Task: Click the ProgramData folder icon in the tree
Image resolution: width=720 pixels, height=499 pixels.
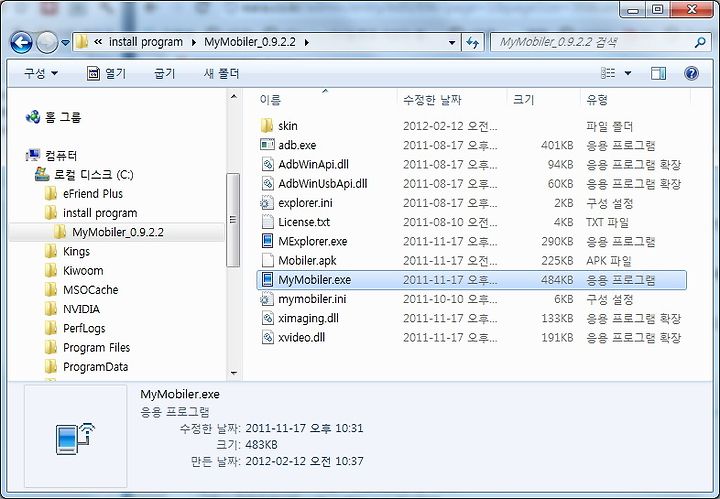Action: tap(51, 367)
